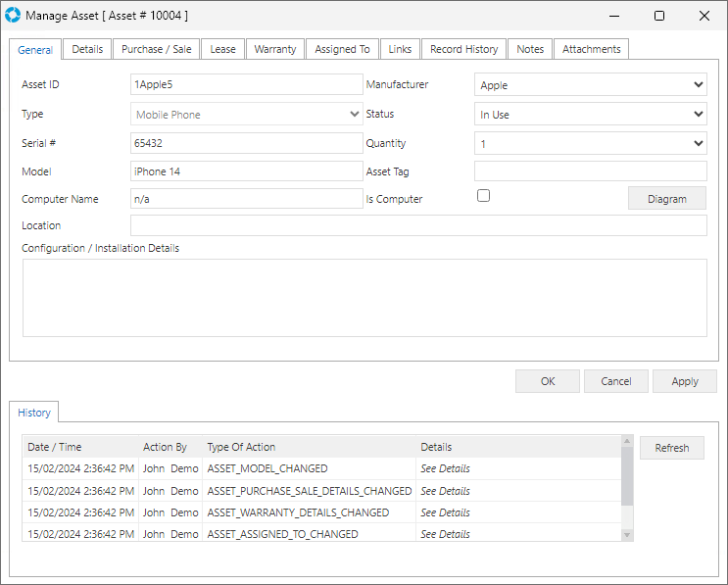Open the Record History tab

(463, 49)
